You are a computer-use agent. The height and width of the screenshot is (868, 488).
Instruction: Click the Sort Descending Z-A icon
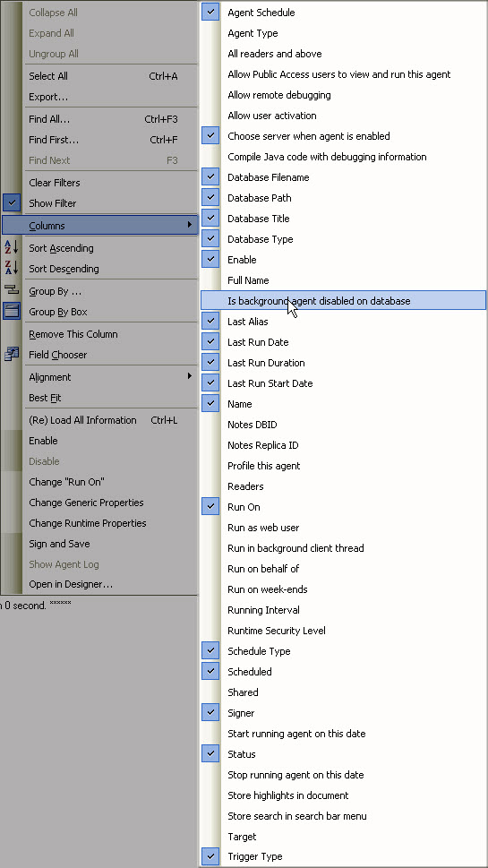click(11, 268)
